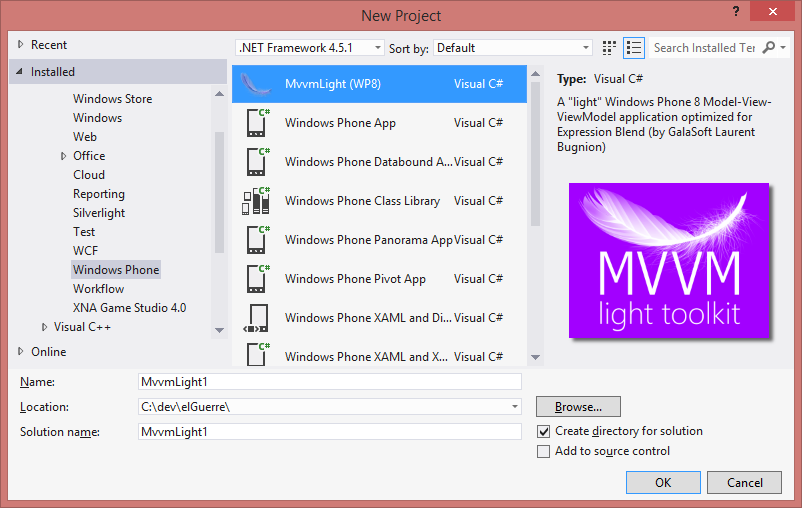Open the Sort by dropdown
This screenshot has width=802, height=508.
click(513, 48)
